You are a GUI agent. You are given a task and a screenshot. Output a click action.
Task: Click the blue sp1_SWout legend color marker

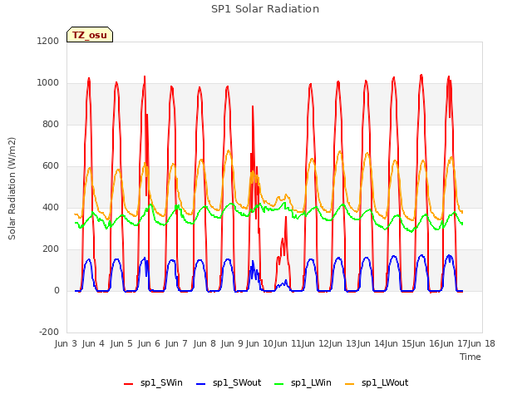201,384
